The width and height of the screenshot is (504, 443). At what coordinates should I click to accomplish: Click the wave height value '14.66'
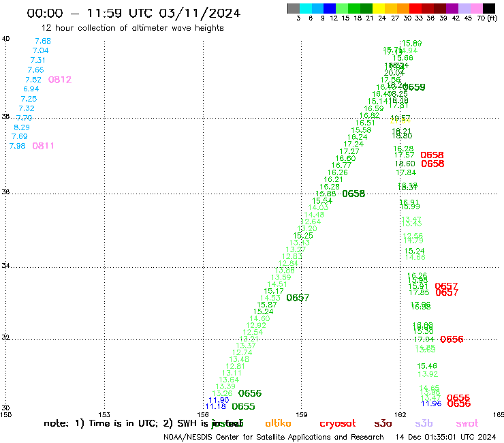[x=415, y=257]
